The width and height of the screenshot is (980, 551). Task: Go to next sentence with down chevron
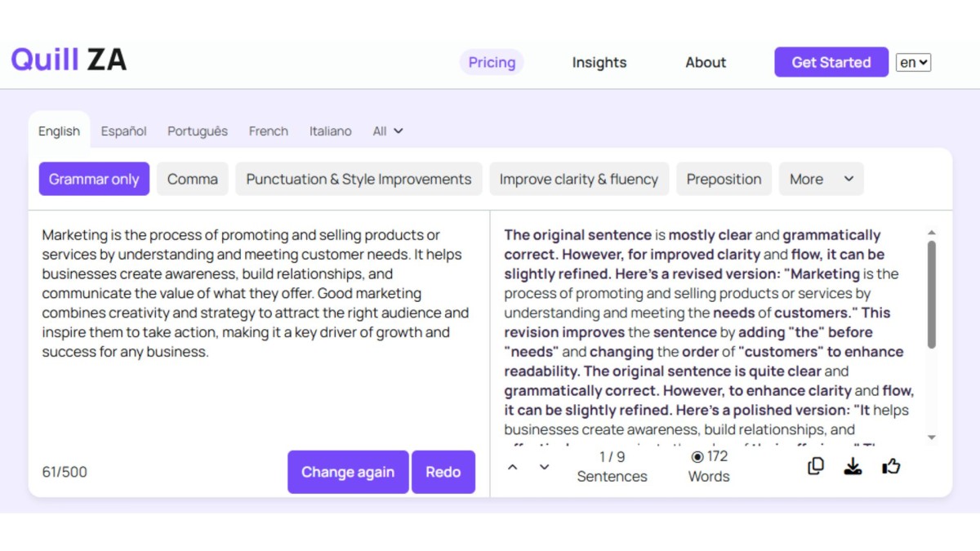545,468
